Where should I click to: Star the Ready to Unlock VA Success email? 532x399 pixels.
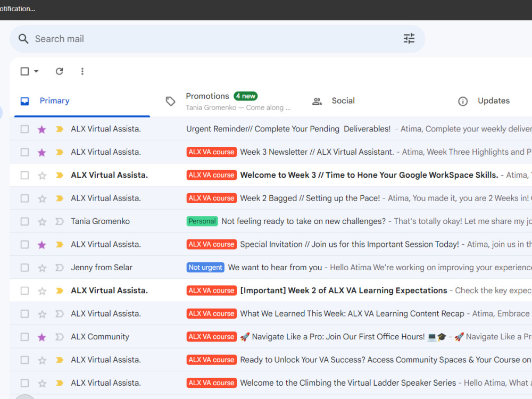pyautogui.click(x=41, y=360)
